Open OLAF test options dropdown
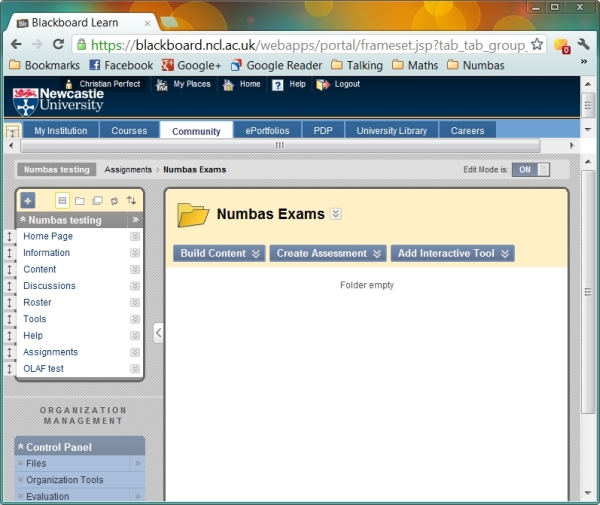 [135, 369]
